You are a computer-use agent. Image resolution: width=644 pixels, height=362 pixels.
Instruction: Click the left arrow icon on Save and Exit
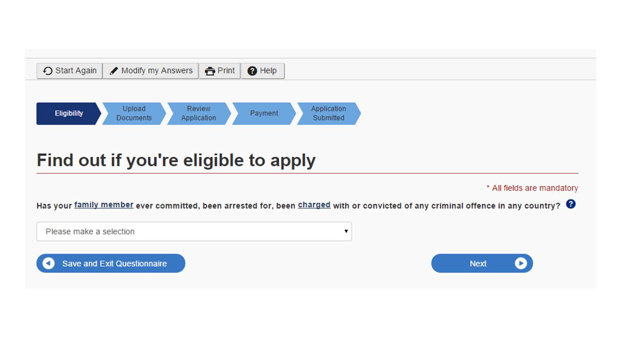pyautogui.click(x=48, y=263)
